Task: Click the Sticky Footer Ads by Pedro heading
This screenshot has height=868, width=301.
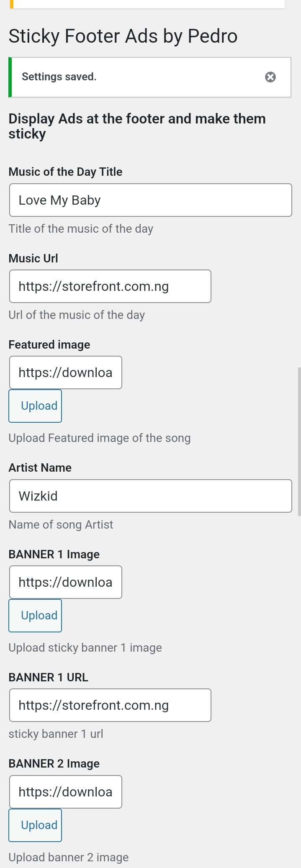Action: point(123,36)
